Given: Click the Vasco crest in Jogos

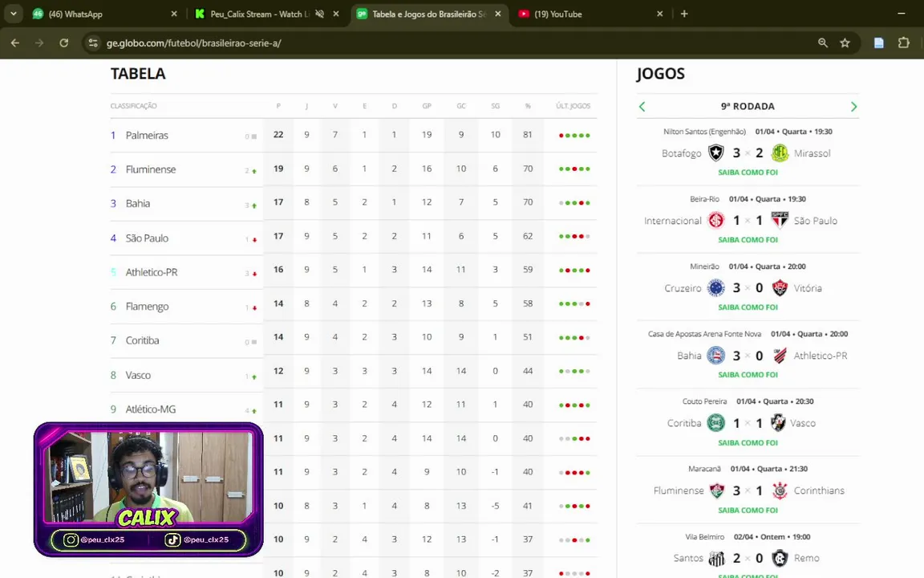Looking at the screenshot, I should click(x=779, y=423).
